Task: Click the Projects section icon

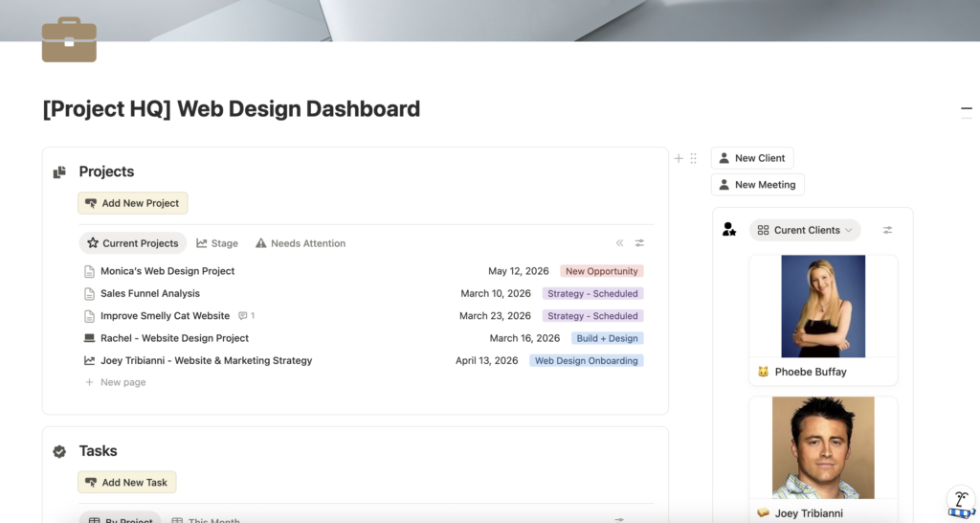Action: pos(59,172)
